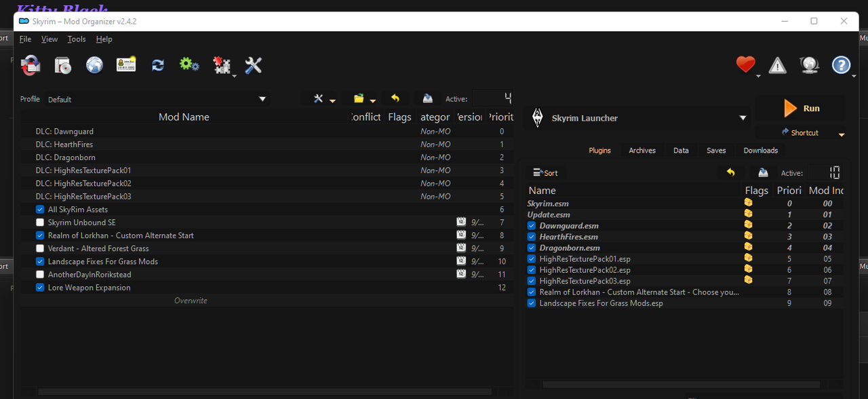Click the Sort plugins button
The width and height of the screenshot is (868, 399).
546,173
